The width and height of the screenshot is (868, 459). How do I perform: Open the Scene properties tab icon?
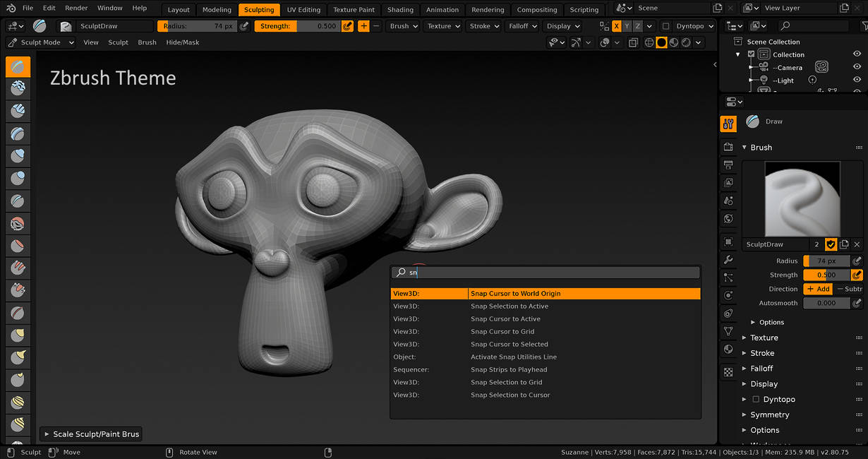click(728, 201)
